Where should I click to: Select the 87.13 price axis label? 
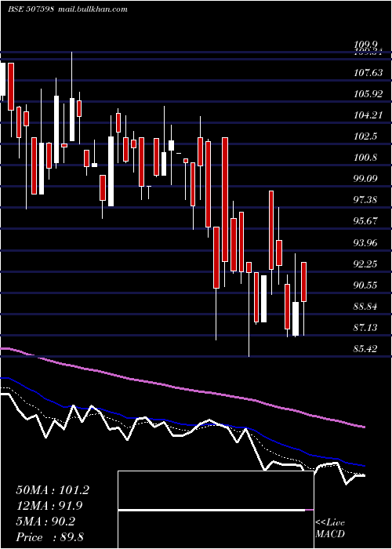(366, 328)
